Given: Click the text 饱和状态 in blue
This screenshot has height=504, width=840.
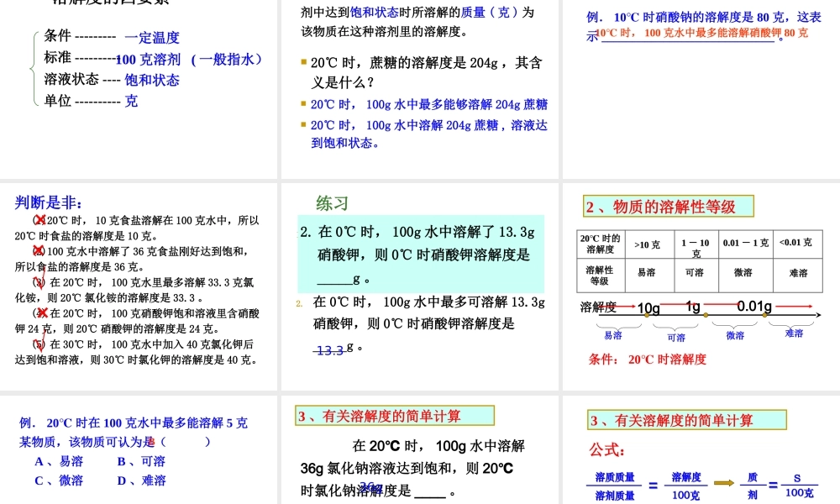Looking at the screenshot, I should coord(152,81).
